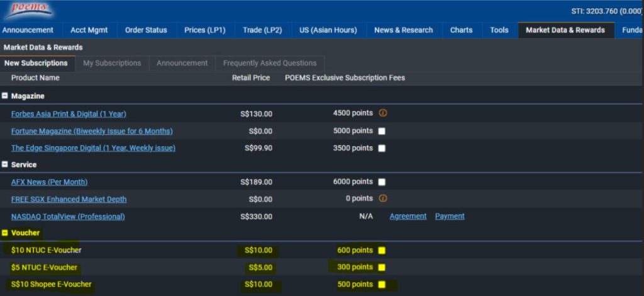Tick the Fortune Magazine checkbox

click(x=382, y=131)
